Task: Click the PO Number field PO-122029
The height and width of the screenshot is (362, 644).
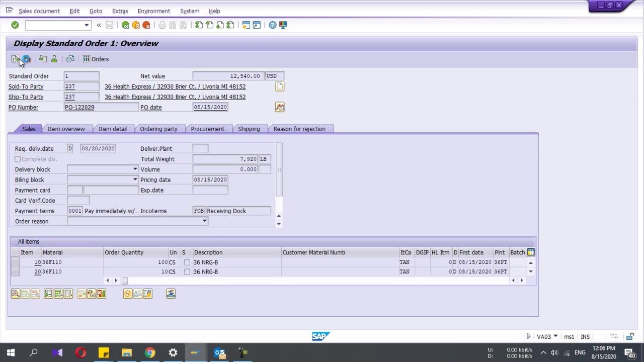Action: 101,107
